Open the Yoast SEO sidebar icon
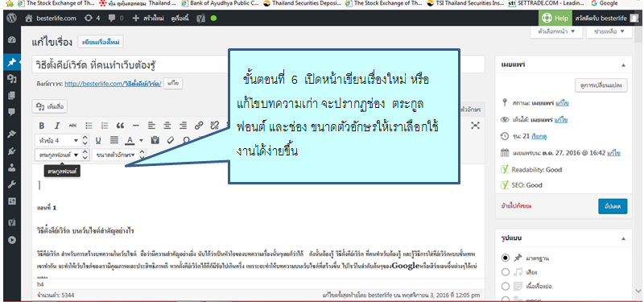This screenshot has height=302, width=644. pyautogui.click(x=11, y=223)
